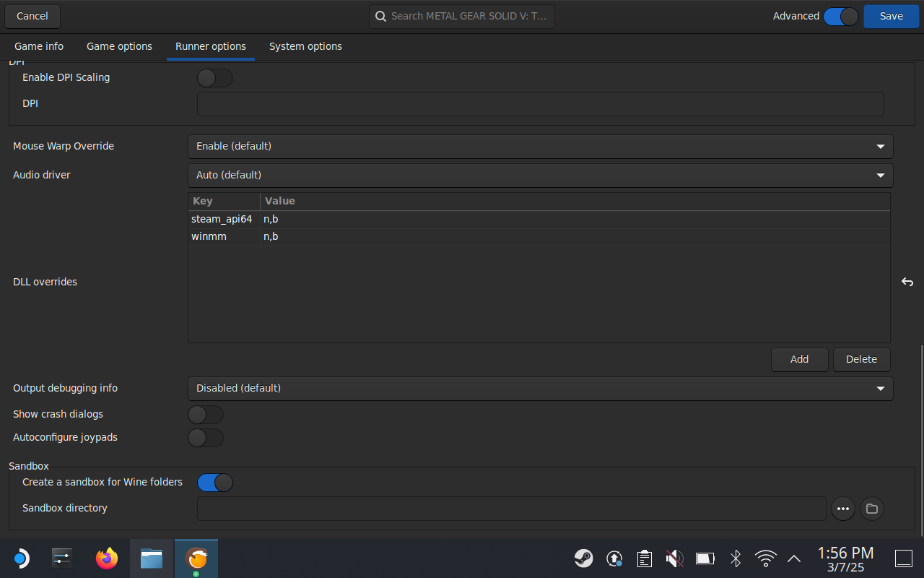Click the DLL overrides reset arrow icon
Screen dimensions: 924x578
[907, 282]
